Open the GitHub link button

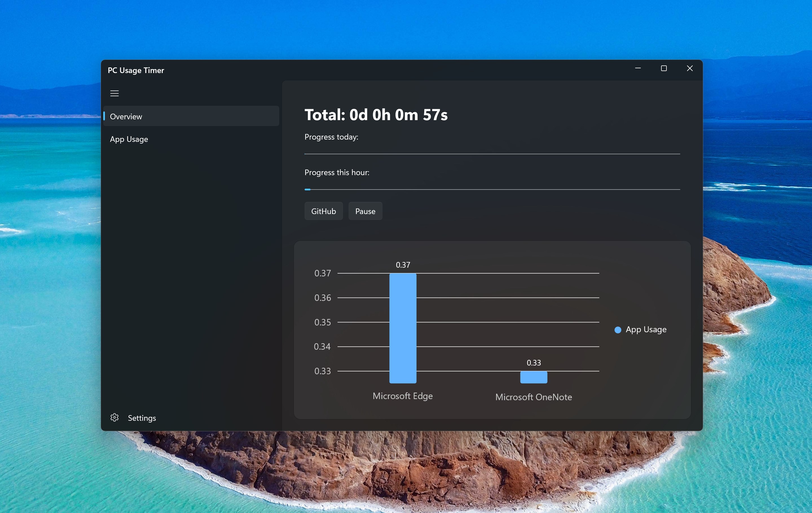pyautogui.click(x=323, y=211)
